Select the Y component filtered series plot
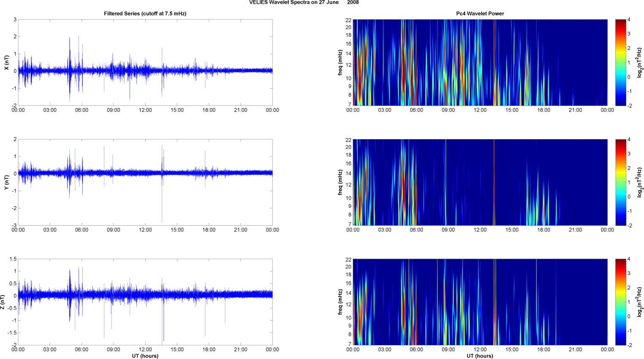The image size is (644, 359). point(145,182)
